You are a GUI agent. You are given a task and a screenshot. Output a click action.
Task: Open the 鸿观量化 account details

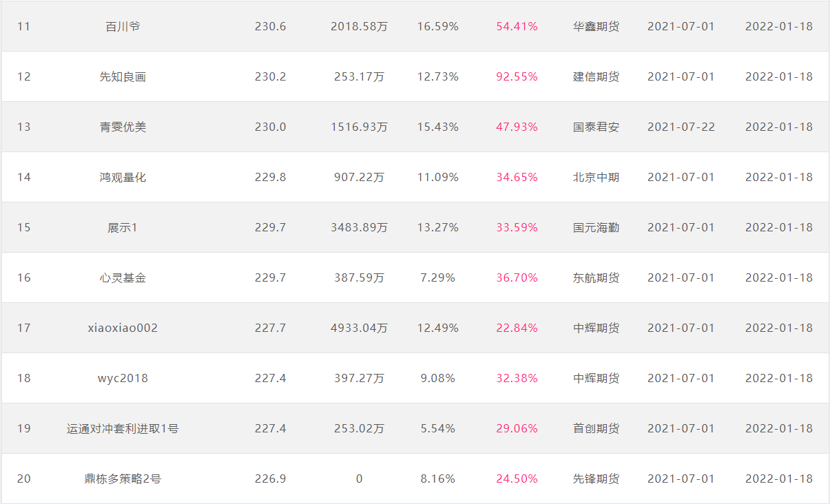tap(123, 178)
